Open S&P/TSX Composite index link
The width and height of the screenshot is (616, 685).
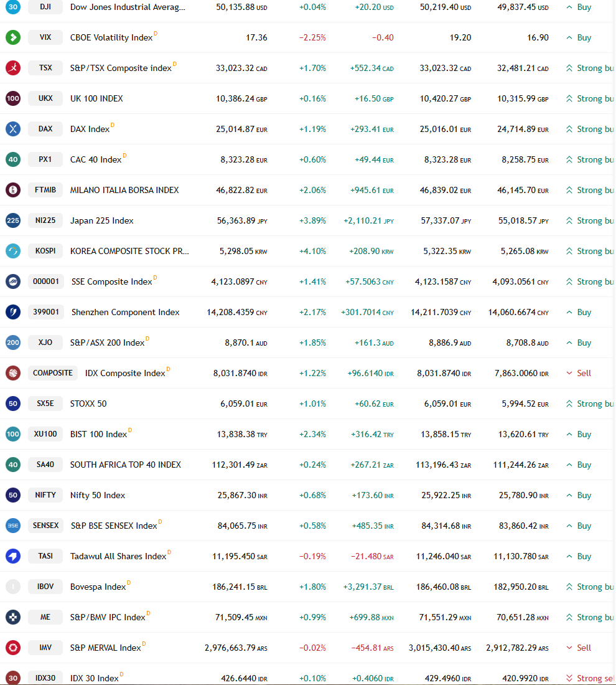(121, 68)
